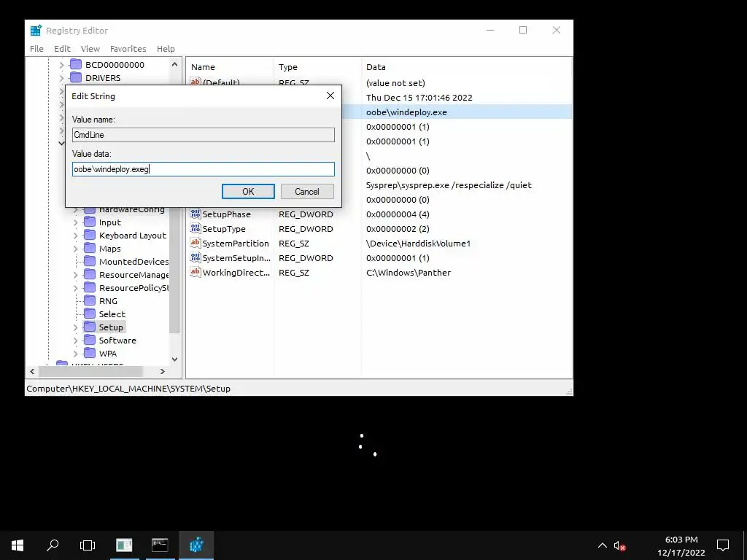The height and width of the screenshot is (560, 747).
Task: Select the Setup folder icon
Action: pos(90,327)
